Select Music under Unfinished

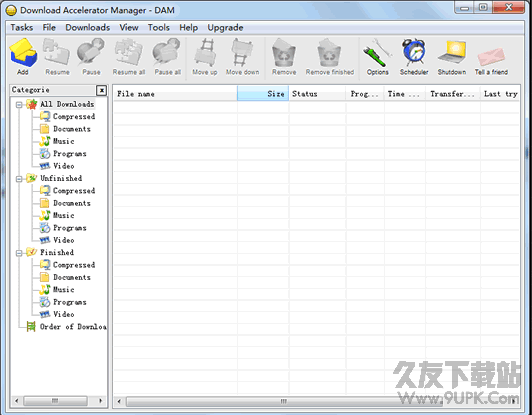tap(63, 215)
